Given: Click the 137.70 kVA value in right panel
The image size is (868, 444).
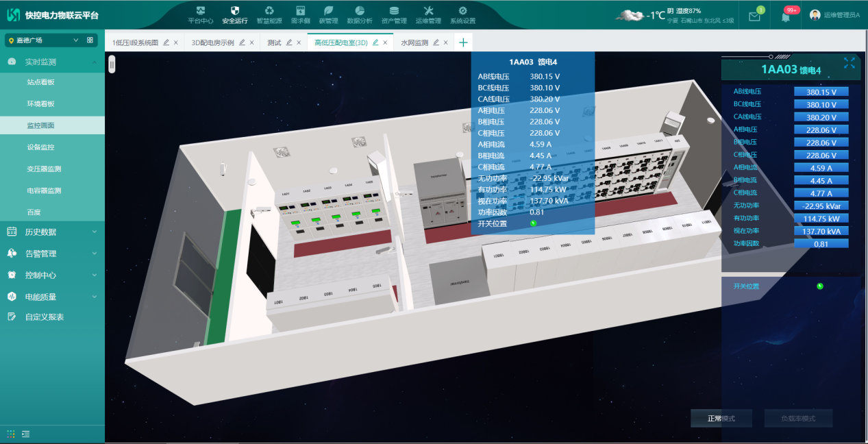Looking at the screenshot, I should (x=821, y=231).
